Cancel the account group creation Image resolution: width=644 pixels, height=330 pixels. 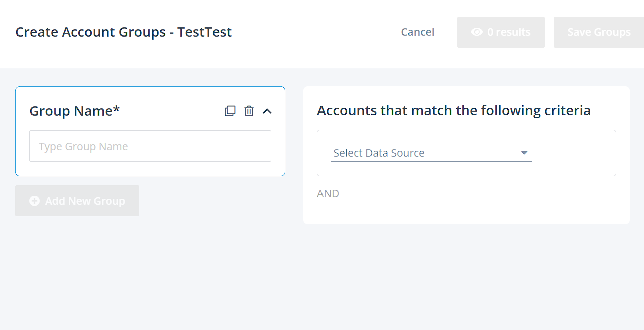[417, 32]
